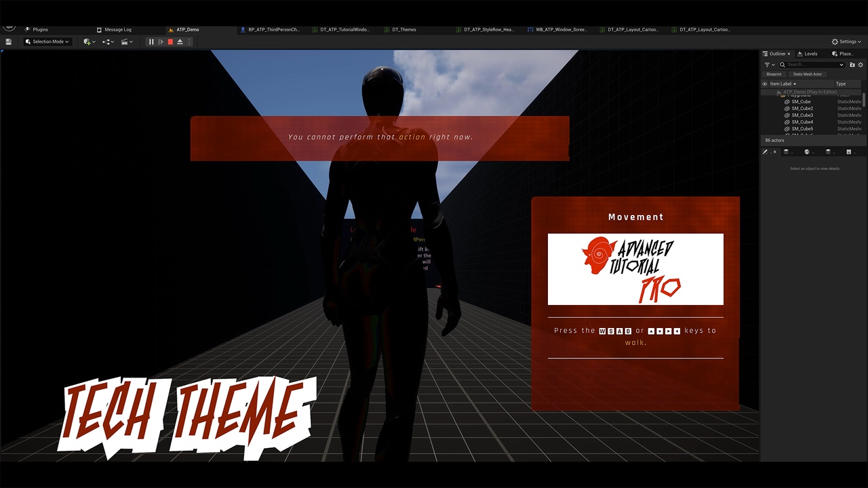This screenshot has width=868, height=488.
Task: Click the add folder icon in Outliner
Action: tap(852, 64)
